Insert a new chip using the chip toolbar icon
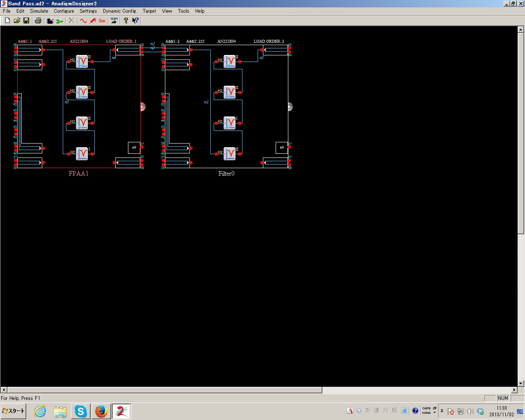Viewport: 525px width, 420px height. tap(50, 21)
